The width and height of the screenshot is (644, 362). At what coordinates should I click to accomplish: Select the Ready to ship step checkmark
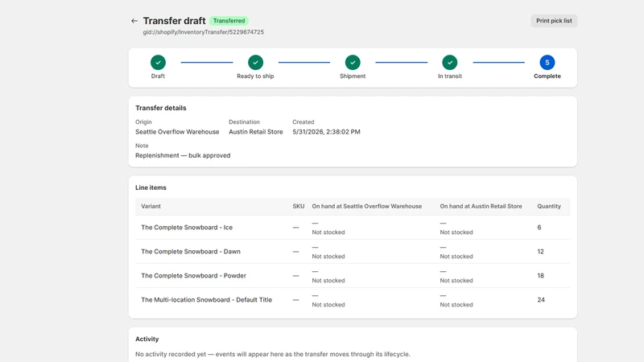pyautogui.click(x=255, y=63)
